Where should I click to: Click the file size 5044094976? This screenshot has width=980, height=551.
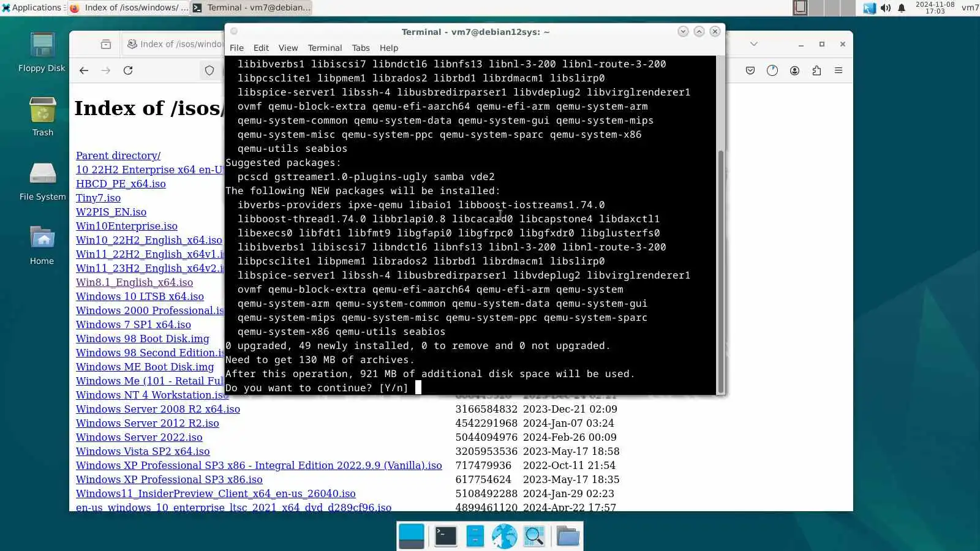[x=486, y=437]
